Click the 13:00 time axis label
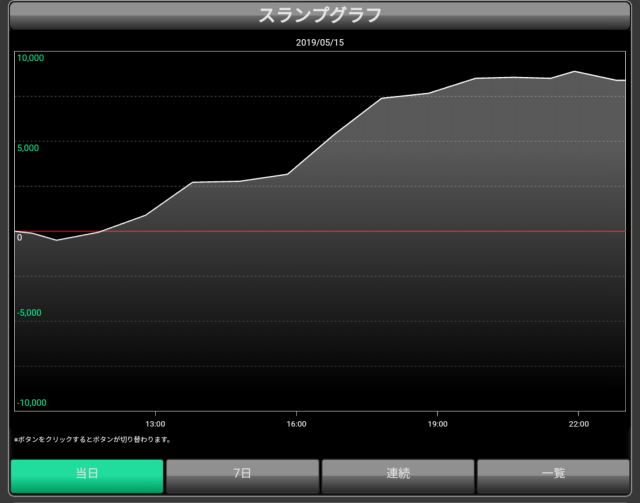Viewport: 640px width, 503px height. coord(155,423)
